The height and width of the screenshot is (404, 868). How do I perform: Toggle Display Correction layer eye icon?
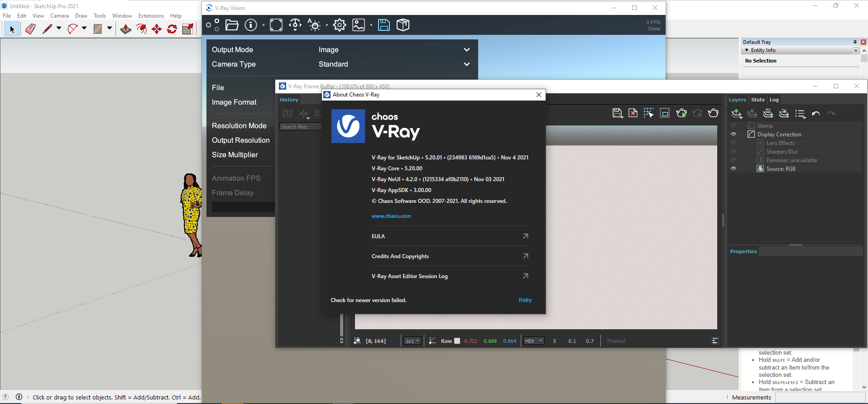coord(734,134)
